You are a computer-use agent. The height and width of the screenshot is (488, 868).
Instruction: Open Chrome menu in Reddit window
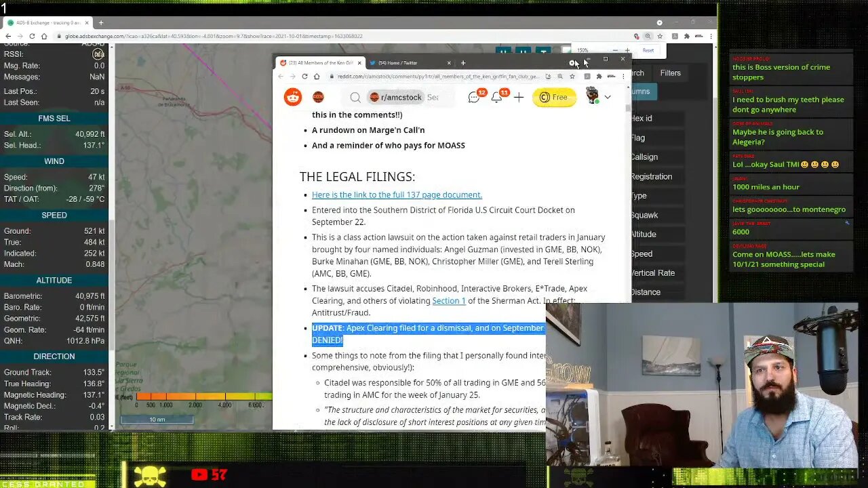click(623, 77)
